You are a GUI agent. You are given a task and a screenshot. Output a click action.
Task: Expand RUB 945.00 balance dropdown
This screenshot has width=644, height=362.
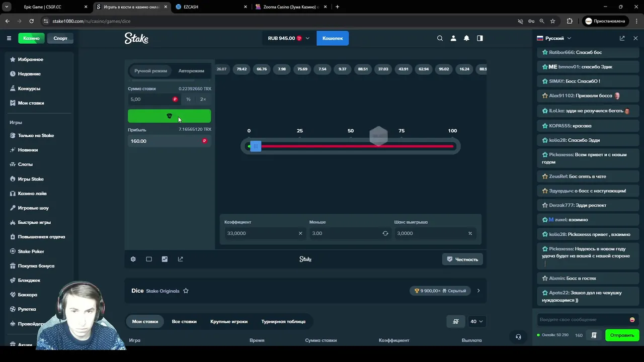point(288,38)
